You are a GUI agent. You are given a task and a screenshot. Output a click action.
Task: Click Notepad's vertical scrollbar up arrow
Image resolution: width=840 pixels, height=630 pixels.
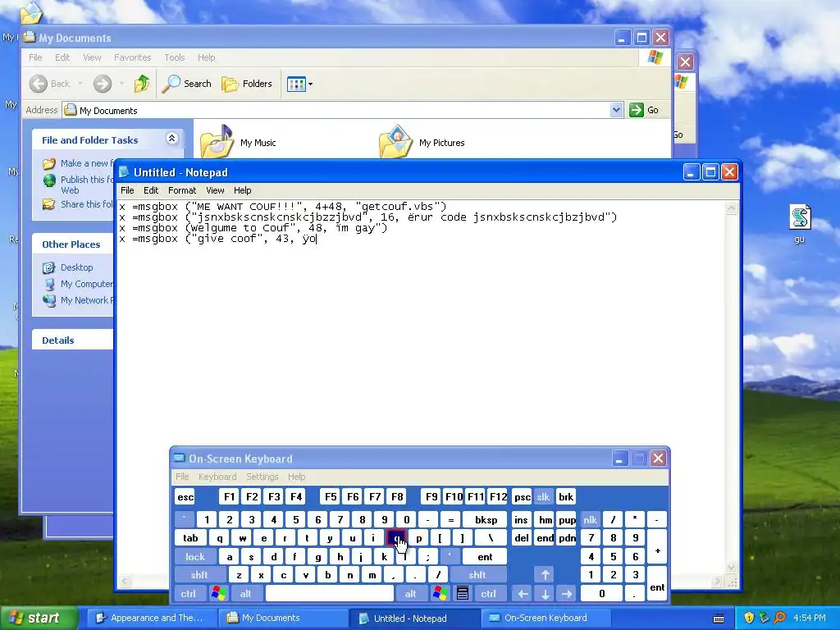pos(731,208)
